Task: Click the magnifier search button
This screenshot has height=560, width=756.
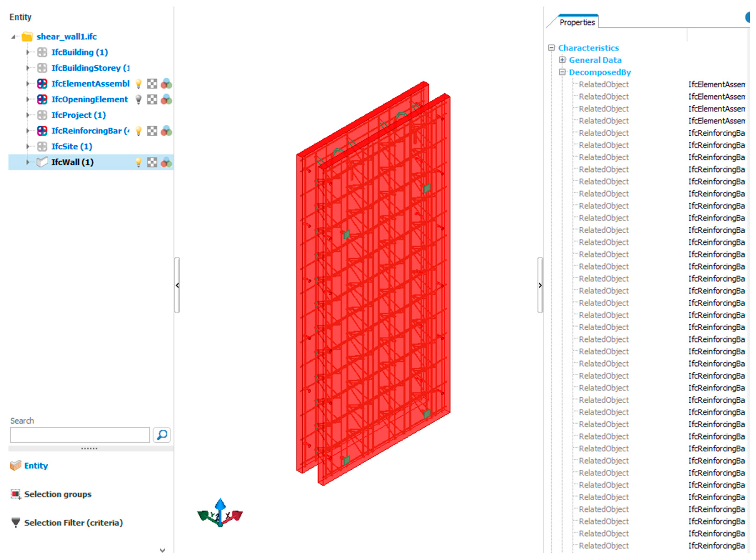Action: pyautogui.click(x=162, y=435)
